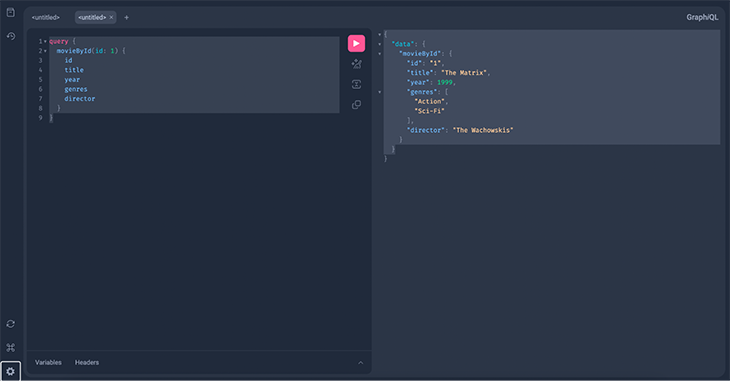The width and height of the screenshot is (730, 381).
Task: Copy the query to clipboard icon
Action: (x=356, y=105)
